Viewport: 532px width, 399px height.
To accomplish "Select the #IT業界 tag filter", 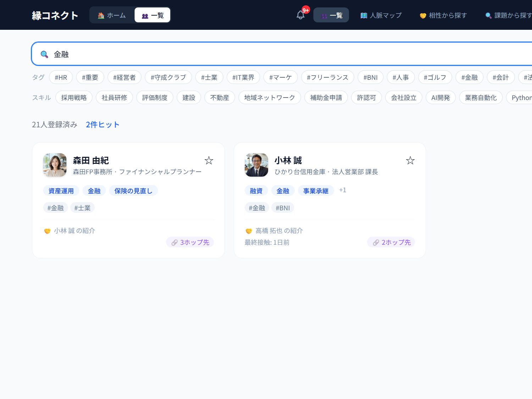I will (x=243, y=77).
